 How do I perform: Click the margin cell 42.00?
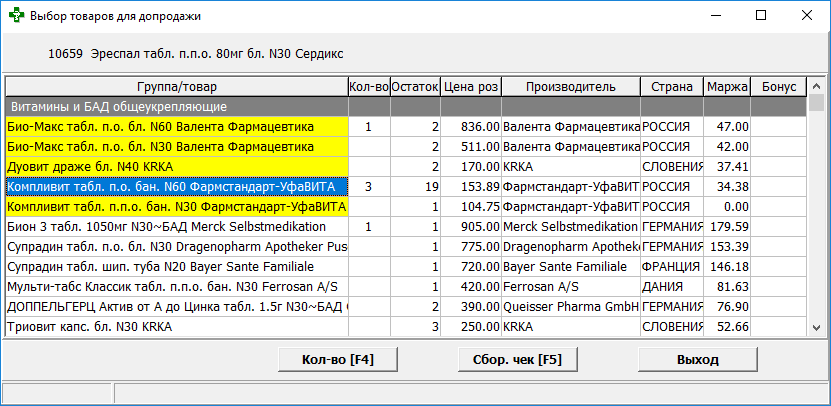727,147
